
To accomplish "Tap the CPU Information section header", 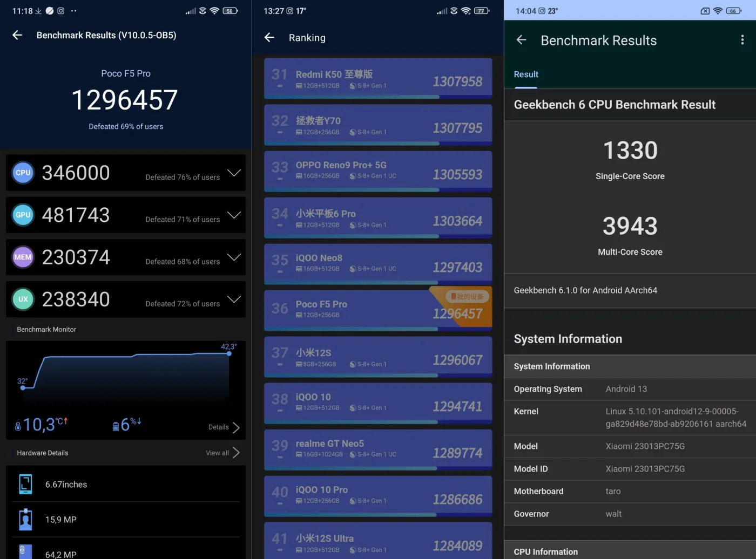I will coord(630,550).
